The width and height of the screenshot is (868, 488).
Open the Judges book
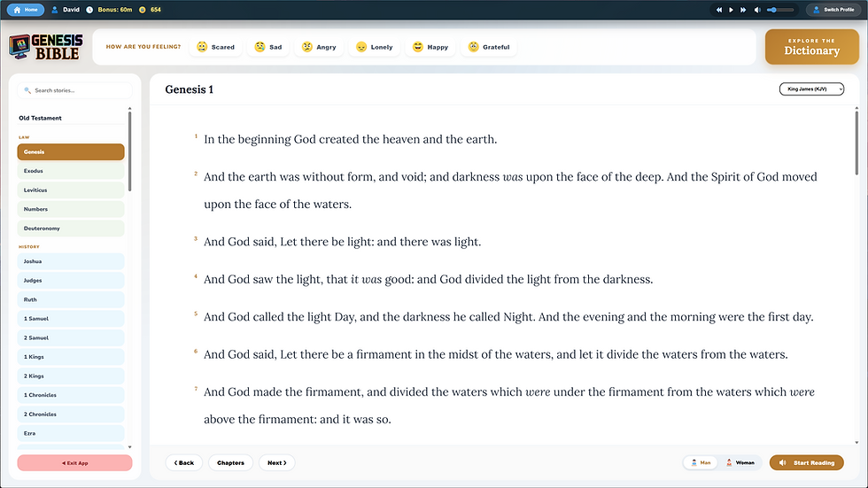pyautogui.click(x=71, y=281)
